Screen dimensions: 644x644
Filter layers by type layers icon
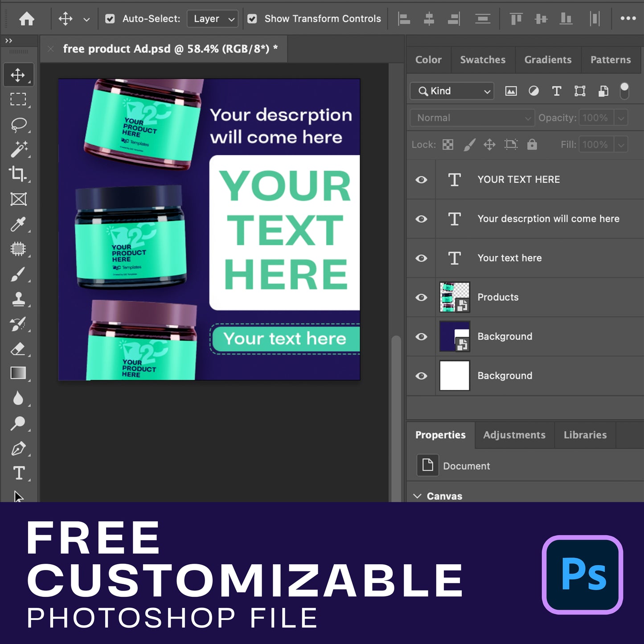pos(557,91)
